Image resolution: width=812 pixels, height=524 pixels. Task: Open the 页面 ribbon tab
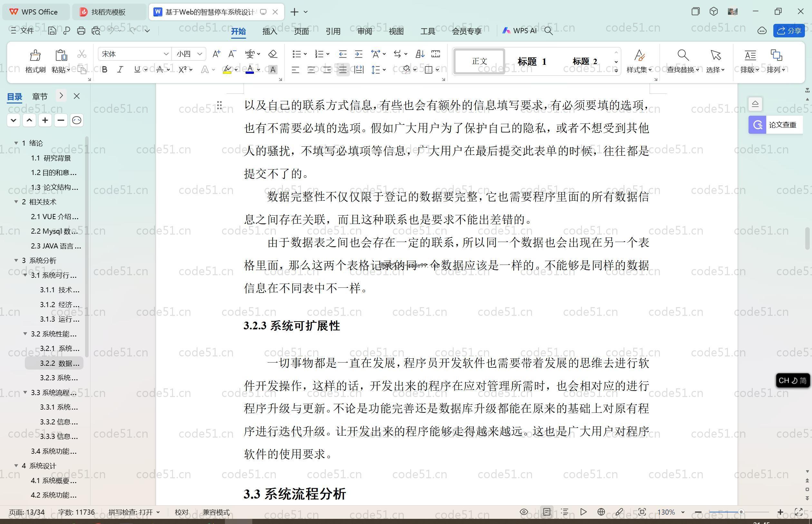tap(301, 31)
